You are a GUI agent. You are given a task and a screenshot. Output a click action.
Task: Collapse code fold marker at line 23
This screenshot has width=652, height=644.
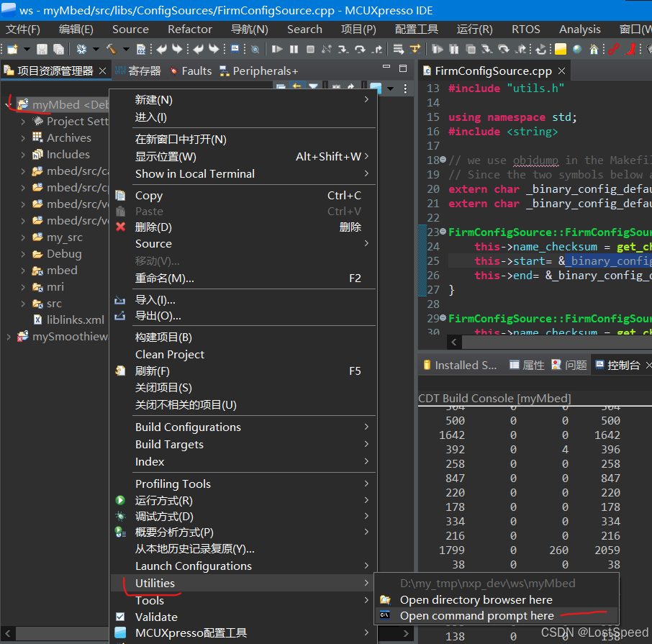[x=443, y=232]
